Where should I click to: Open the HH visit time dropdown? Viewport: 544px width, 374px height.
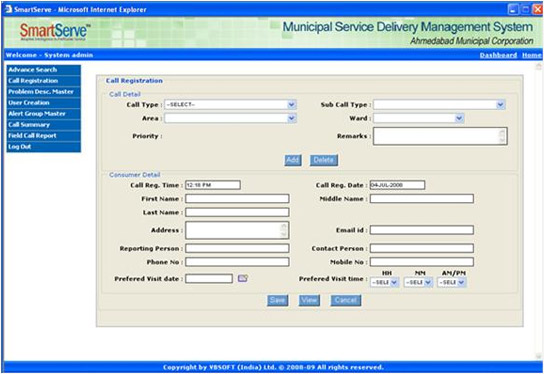(384, 282)
